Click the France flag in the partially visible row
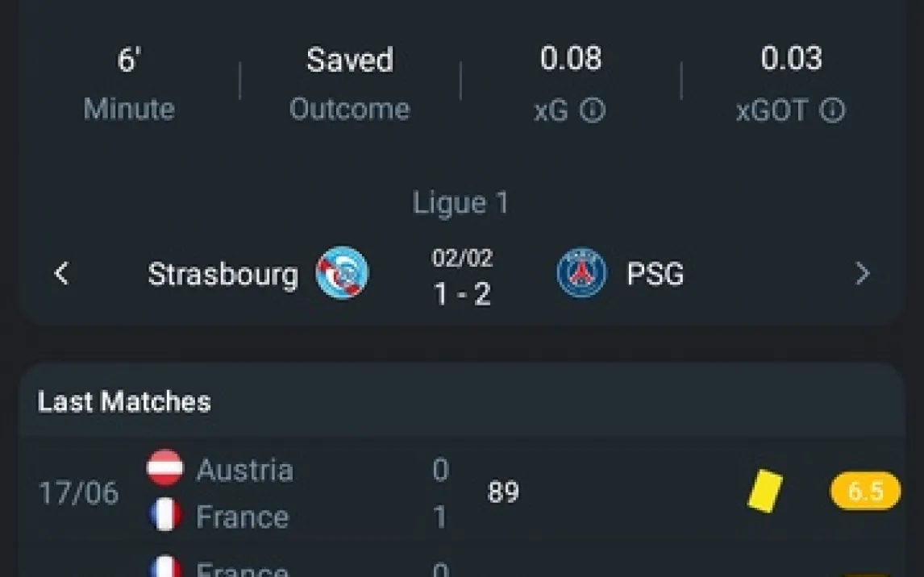This screenshot has width=924, height=577. (165, 567)
